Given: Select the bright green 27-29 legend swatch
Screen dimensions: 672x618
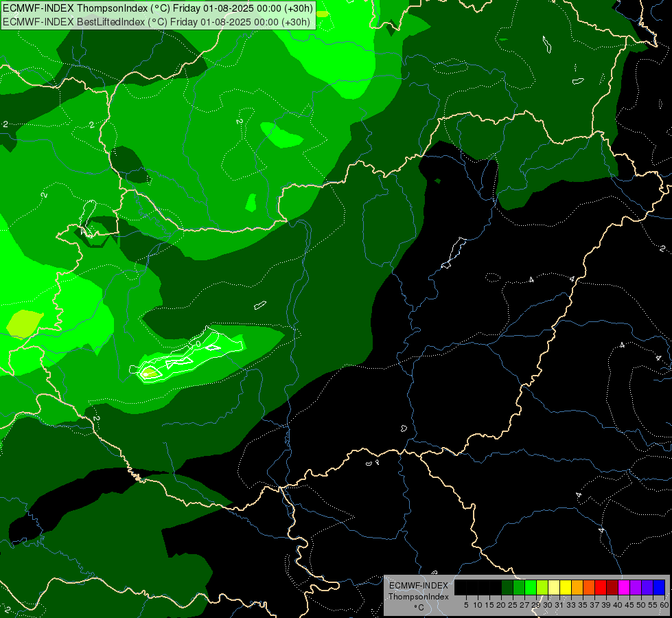Looking at the screenshot, I should click(531, 587).
